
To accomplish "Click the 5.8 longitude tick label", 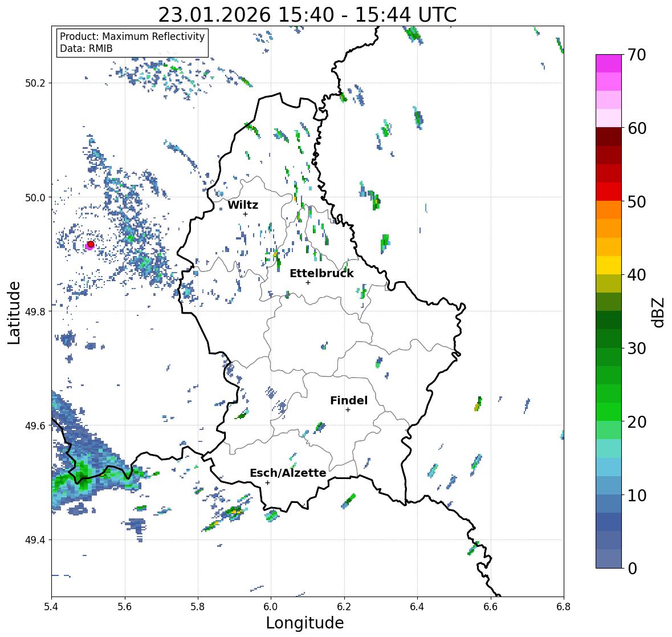I will coord(198,606).
